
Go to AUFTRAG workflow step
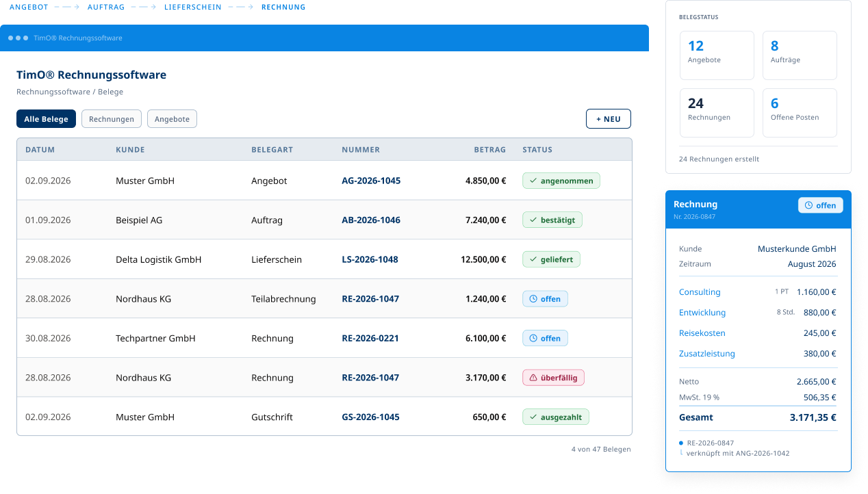pos(106,7)
